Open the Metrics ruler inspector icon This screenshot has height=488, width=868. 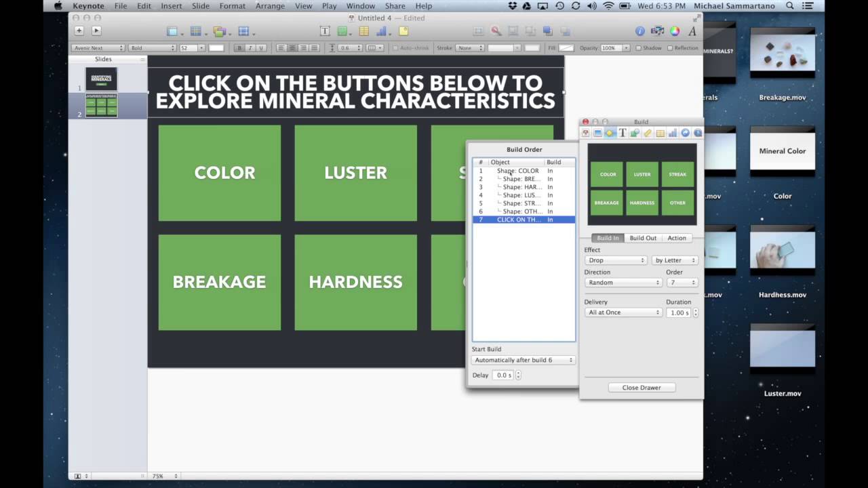648,133
